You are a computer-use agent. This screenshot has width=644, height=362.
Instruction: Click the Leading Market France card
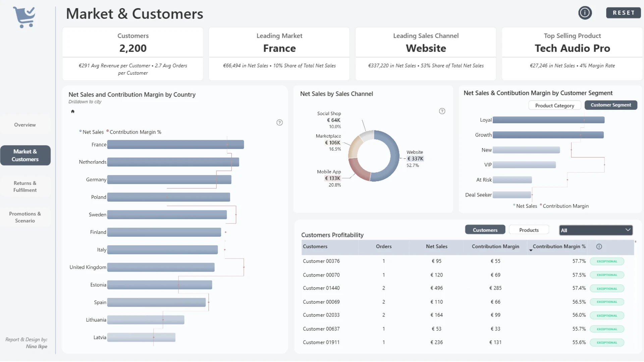279,54
